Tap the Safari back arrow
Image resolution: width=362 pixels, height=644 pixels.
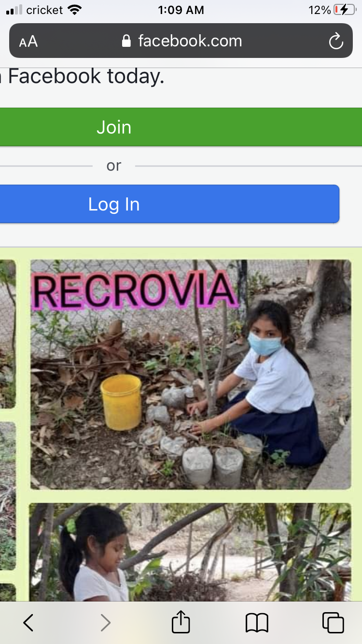[x=28, y=623]
